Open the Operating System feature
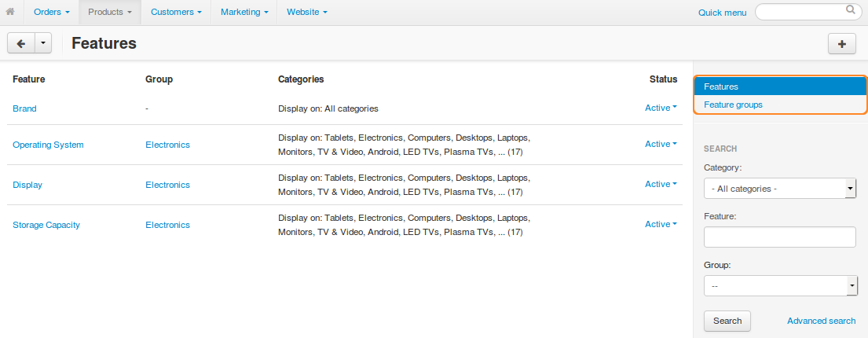 48,145
